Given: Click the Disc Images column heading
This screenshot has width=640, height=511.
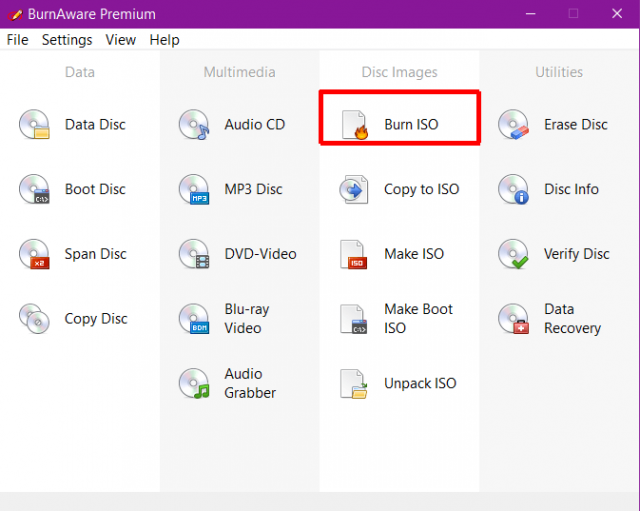Looking at the screenshot, I should point(400,72).
